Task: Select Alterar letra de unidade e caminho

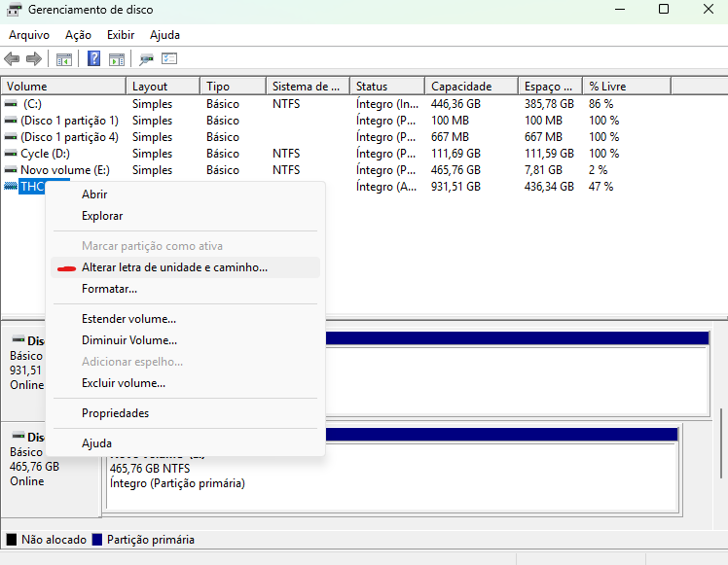Action: tap(185, 267)
